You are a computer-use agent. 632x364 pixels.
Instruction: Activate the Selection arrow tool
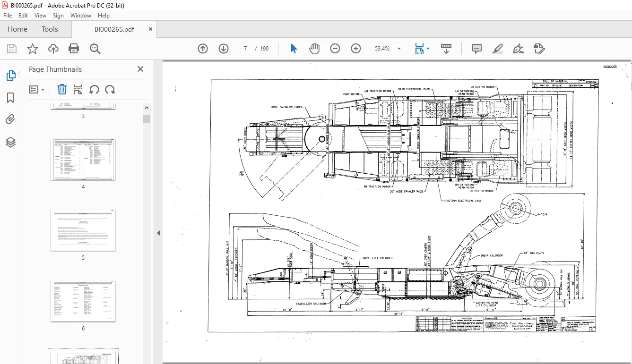pyautogui.click(x=294, y=49)
